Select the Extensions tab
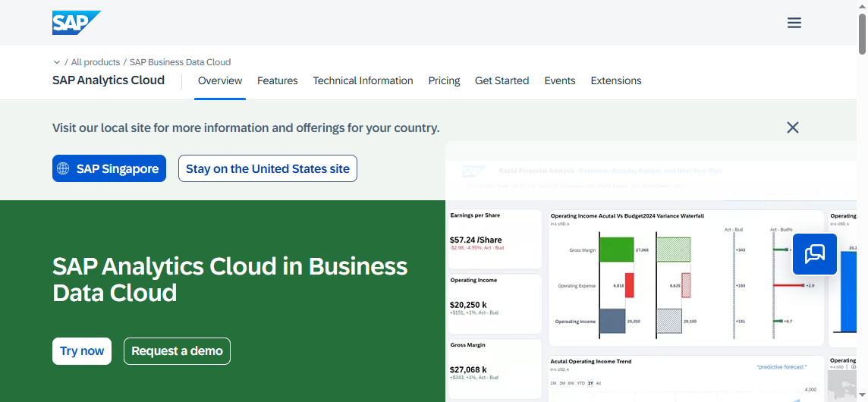The width and height of the screenshot is (868, 402). 616,80
